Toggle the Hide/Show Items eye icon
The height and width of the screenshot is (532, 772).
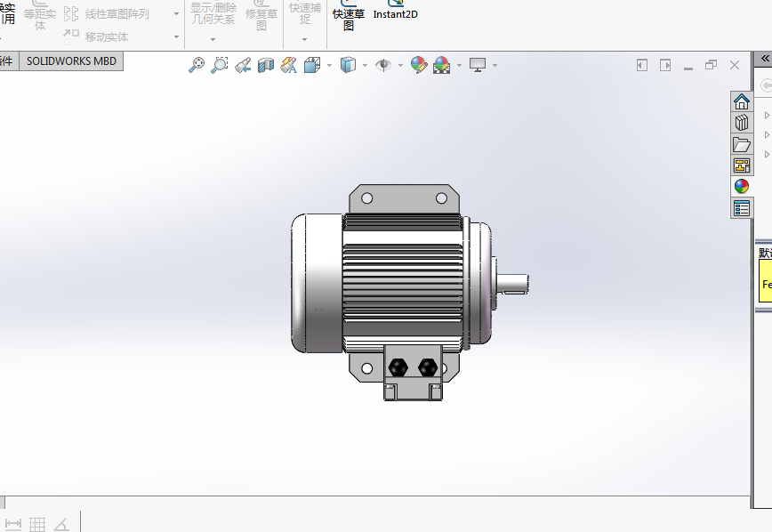(x=383, y=65)
